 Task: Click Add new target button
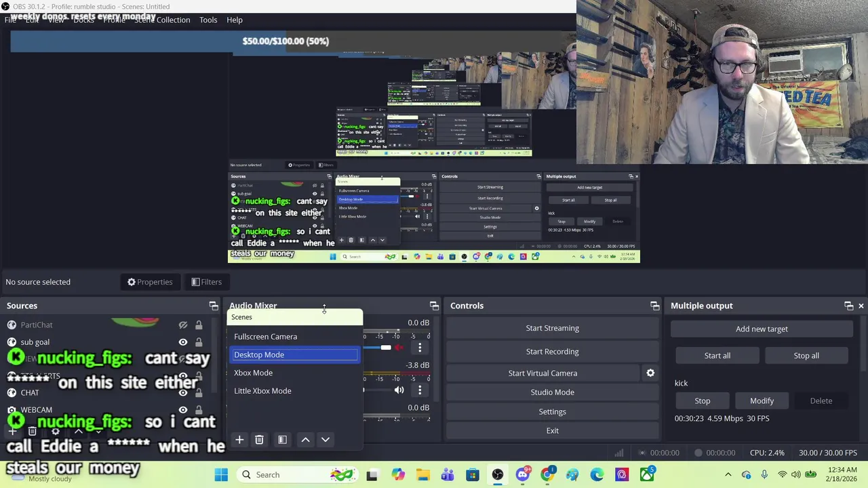click(762, 329)
